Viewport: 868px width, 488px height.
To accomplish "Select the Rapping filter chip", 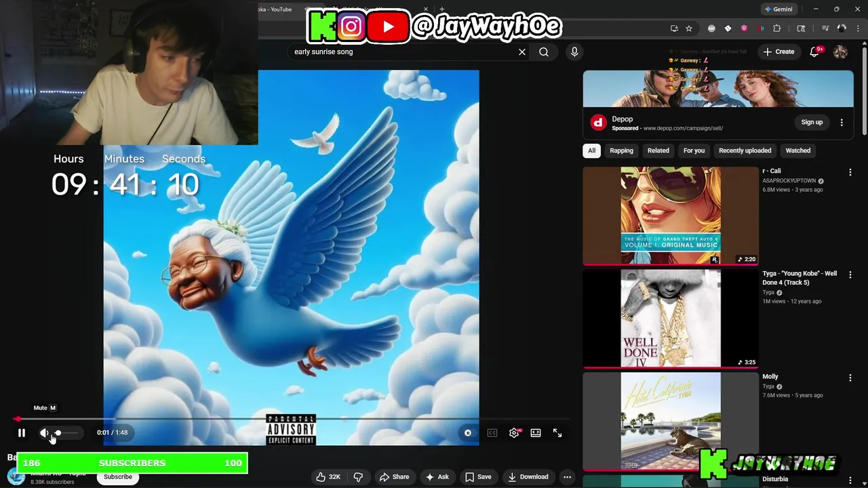I will 621,150.
